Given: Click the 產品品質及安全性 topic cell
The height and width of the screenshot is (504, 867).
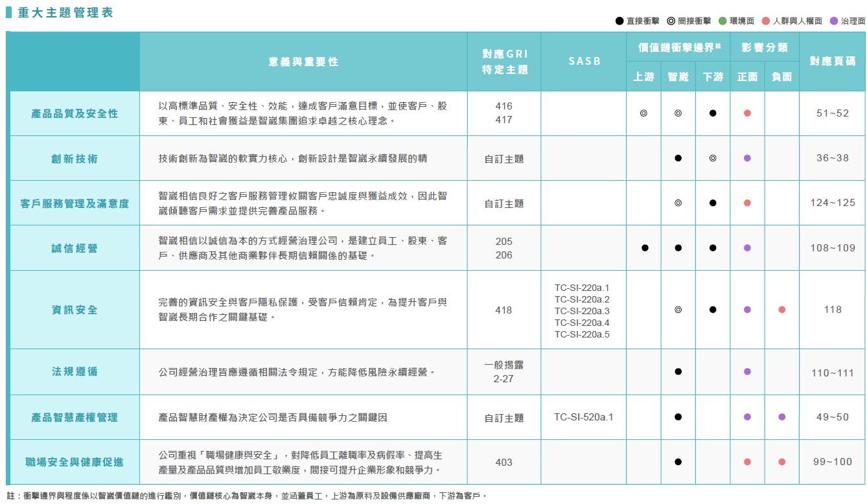Looking at the screenshot, I should pyautogui.click(x=75, y=113).
